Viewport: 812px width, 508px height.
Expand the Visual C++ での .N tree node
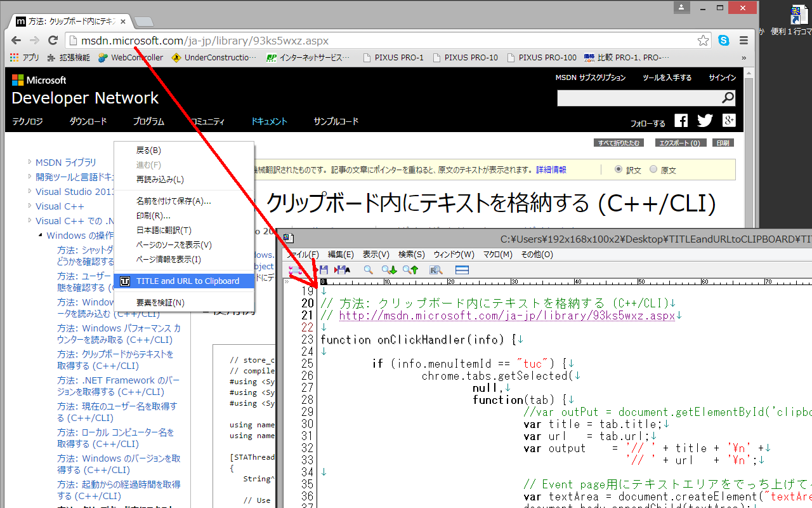pos(29,220)
